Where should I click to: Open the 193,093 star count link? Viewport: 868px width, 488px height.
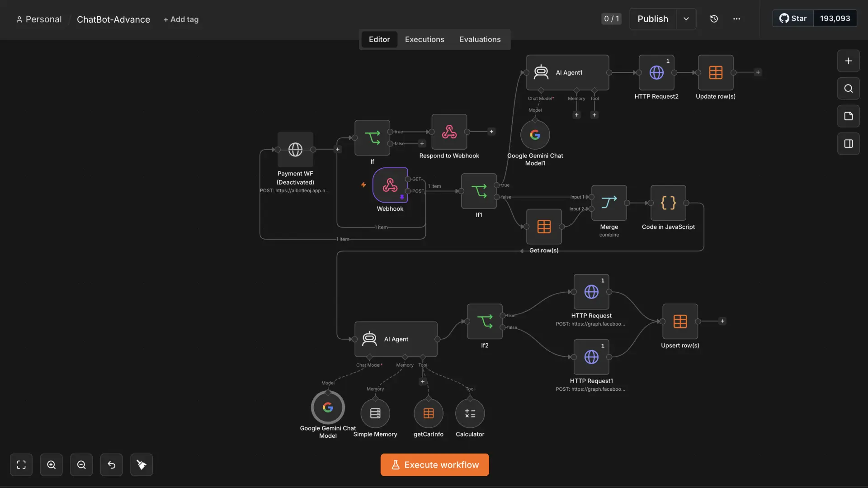click(835, 19)
